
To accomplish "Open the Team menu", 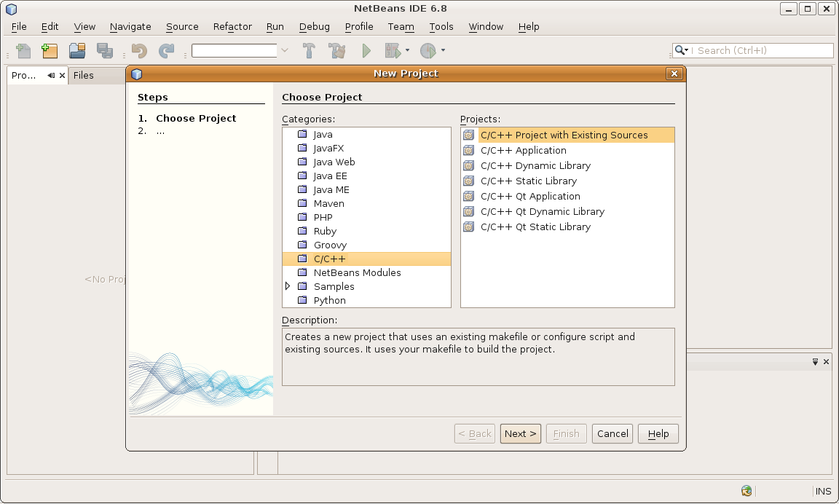I will pos(401,27).
